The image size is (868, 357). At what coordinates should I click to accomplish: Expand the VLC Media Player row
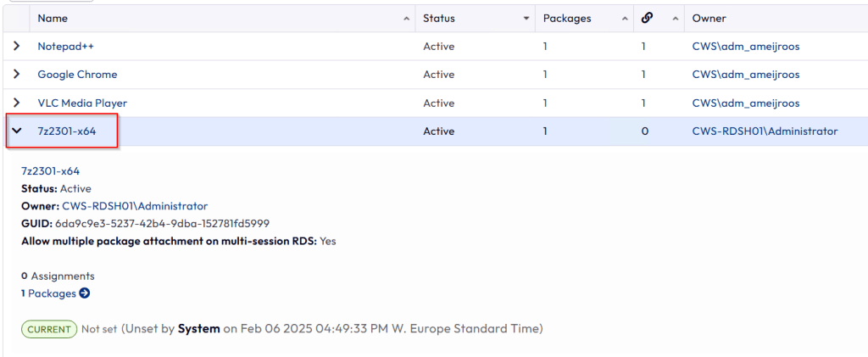[16, 103]
